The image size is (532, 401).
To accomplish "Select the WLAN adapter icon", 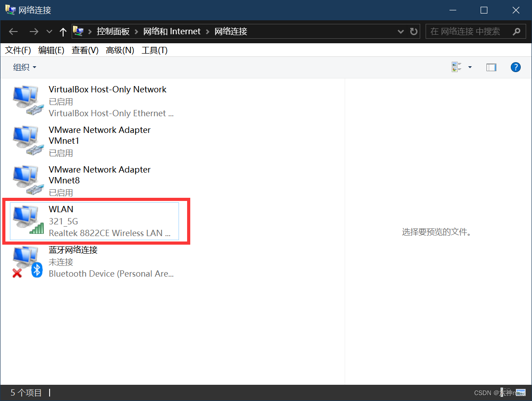I will click(28, 220).
